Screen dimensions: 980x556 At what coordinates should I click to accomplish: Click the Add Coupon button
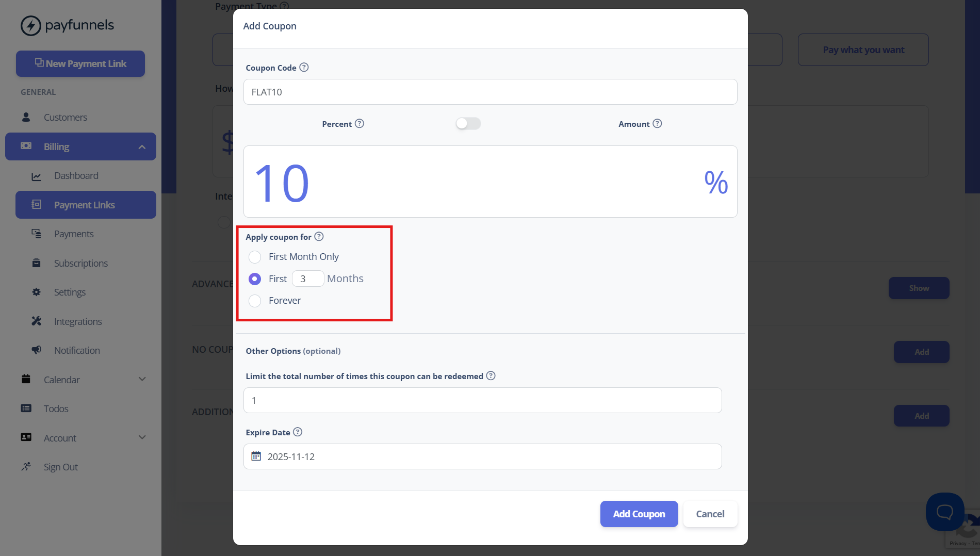point(639,514)
